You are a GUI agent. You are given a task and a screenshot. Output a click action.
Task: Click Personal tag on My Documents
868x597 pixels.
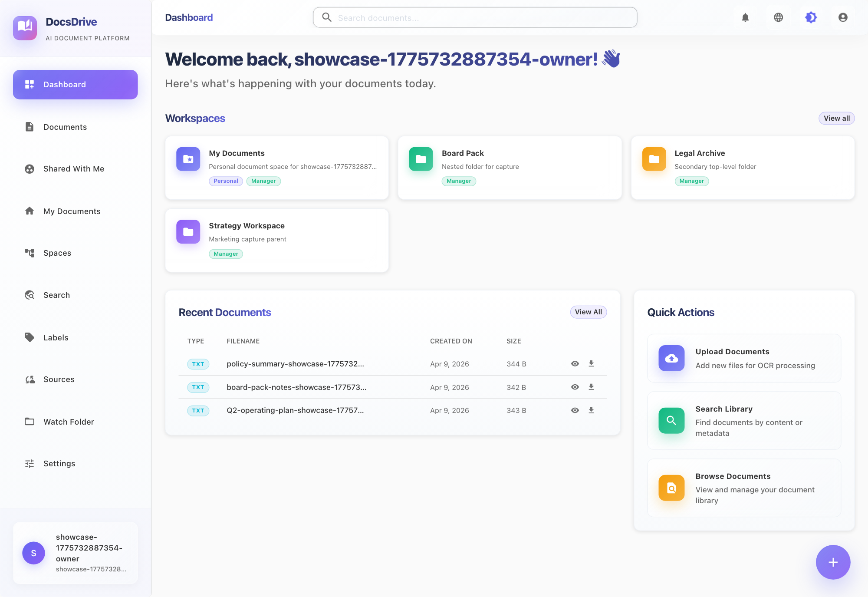(226, 181)
